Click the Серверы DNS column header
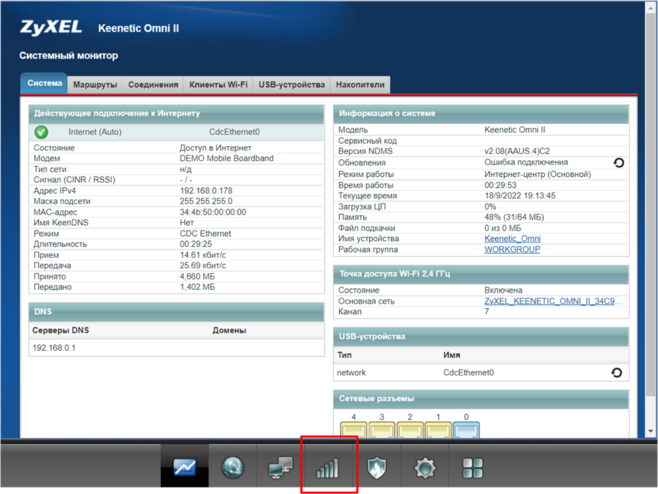Image resolution: width=658 pixels, height=494 pixels. click(61, 330)
